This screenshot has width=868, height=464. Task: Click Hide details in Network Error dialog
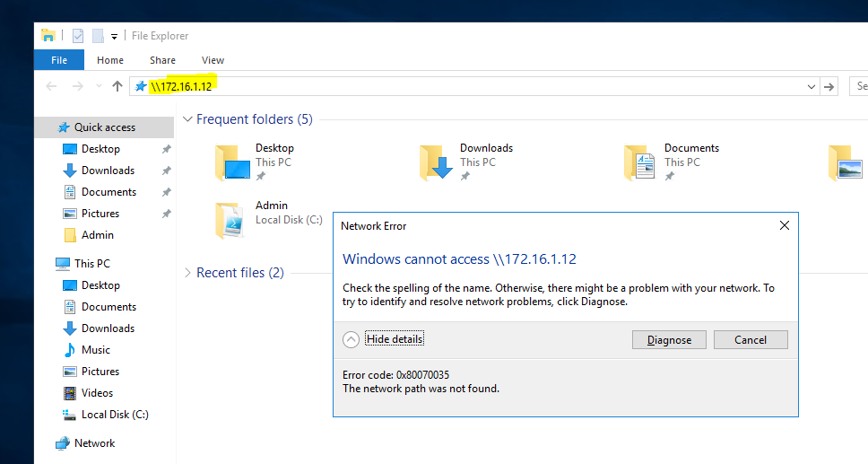tap(395, 339)
